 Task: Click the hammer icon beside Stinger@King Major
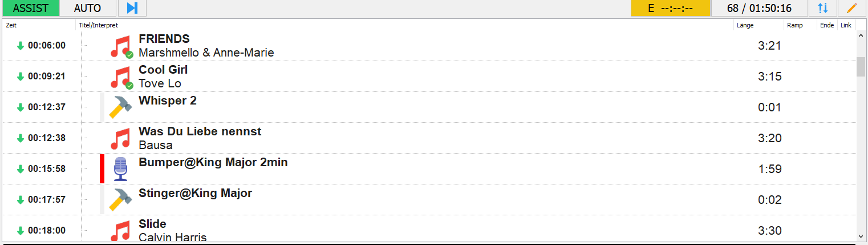click(120, 200)
